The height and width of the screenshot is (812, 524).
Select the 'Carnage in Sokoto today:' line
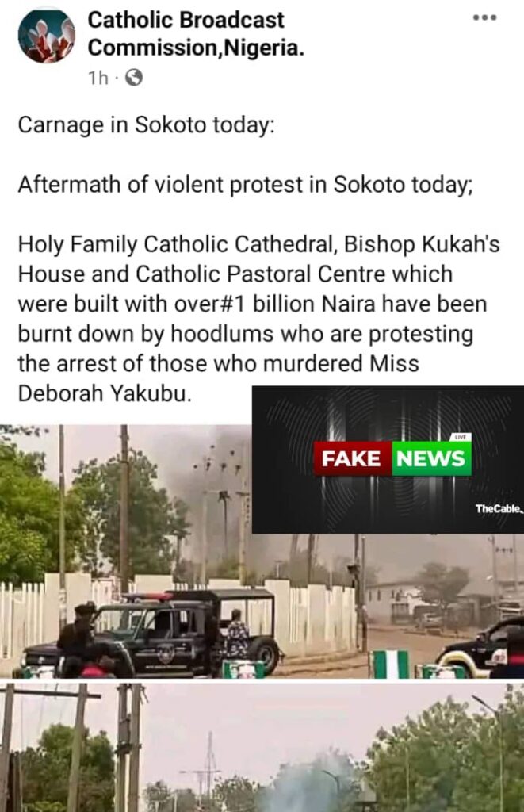coord(147,125)
